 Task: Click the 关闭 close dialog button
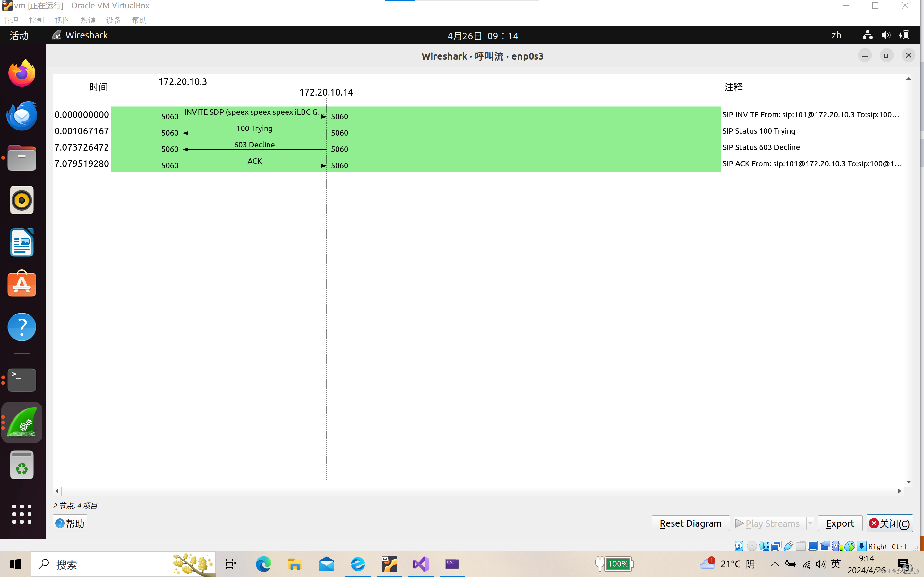pos(889,523)
